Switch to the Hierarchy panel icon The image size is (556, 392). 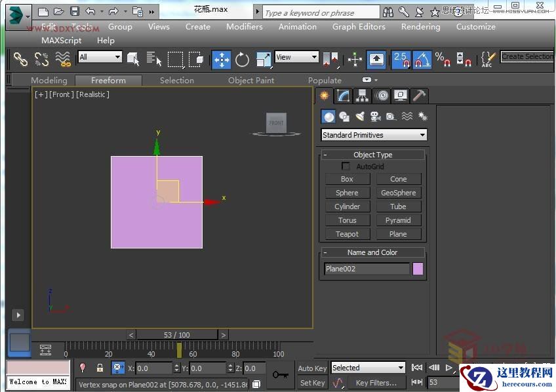pos(363,96)
